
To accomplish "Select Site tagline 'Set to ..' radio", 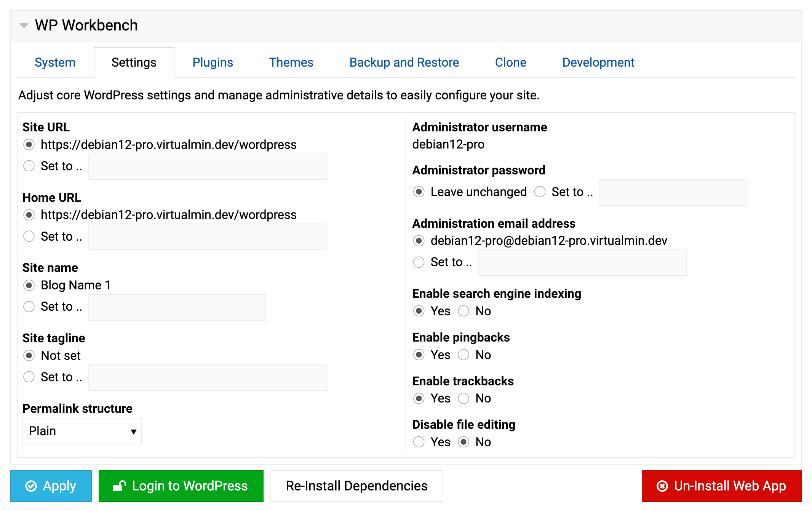I will click(29, 377).
